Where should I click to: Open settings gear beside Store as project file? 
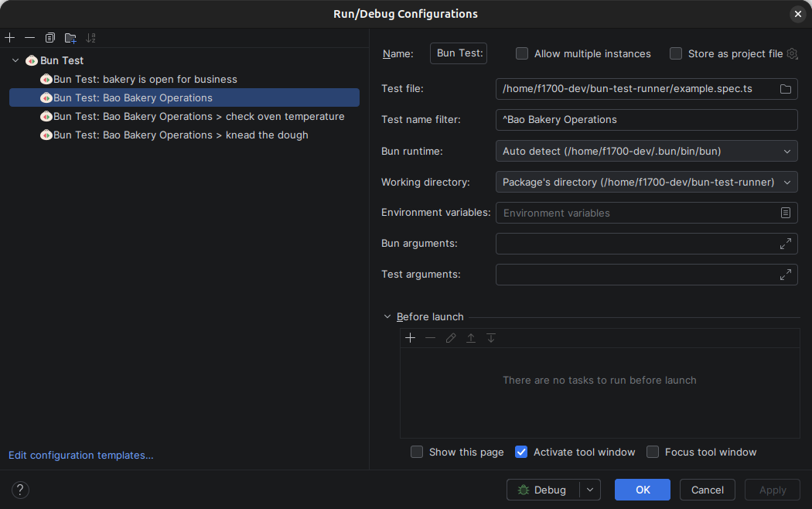[x=792, y=53]
